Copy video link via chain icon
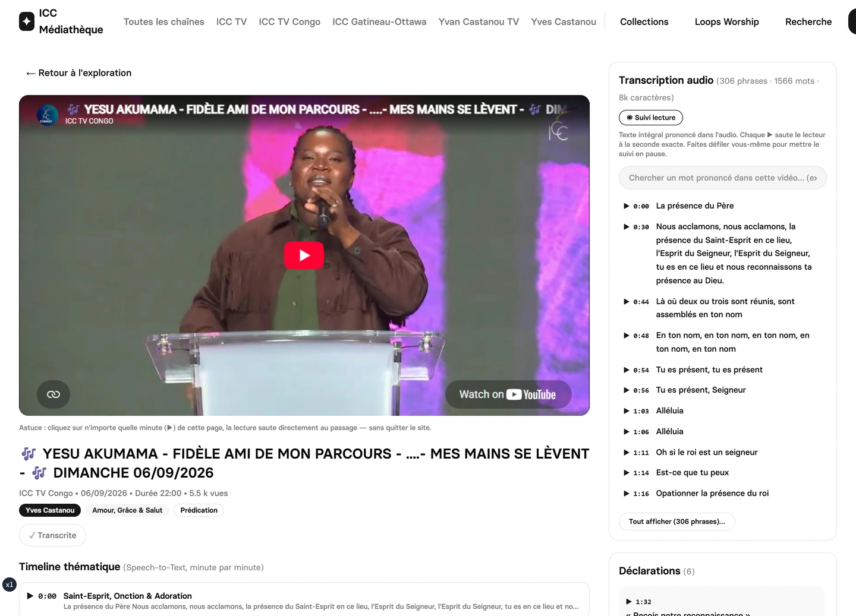This screenshot has height=616, width=856. point(53,394)
